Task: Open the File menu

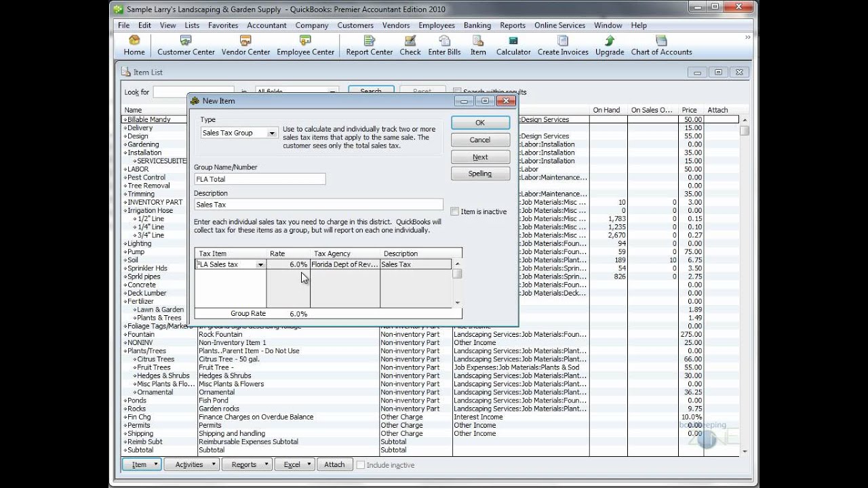Action: (x=124, y=25)
